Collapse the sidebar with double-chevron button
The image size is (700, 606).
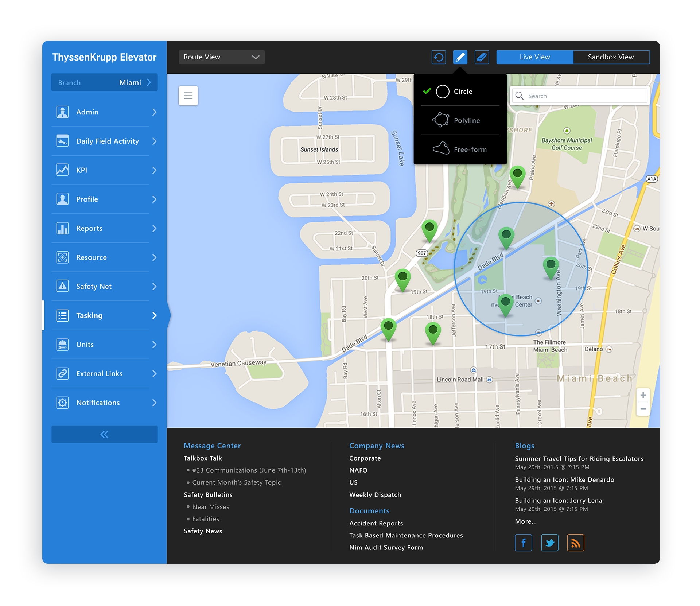(104, 434)
